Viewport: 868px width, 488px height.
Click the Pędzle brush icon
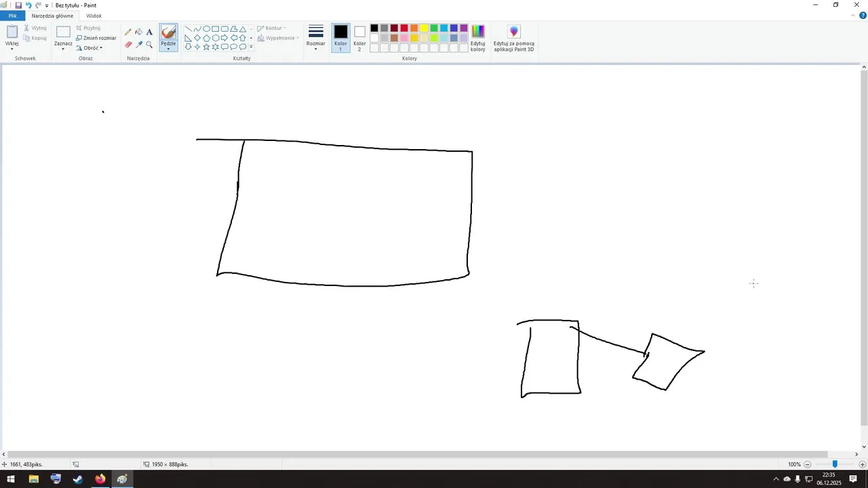pyautogui.click(x=168, y=32)
